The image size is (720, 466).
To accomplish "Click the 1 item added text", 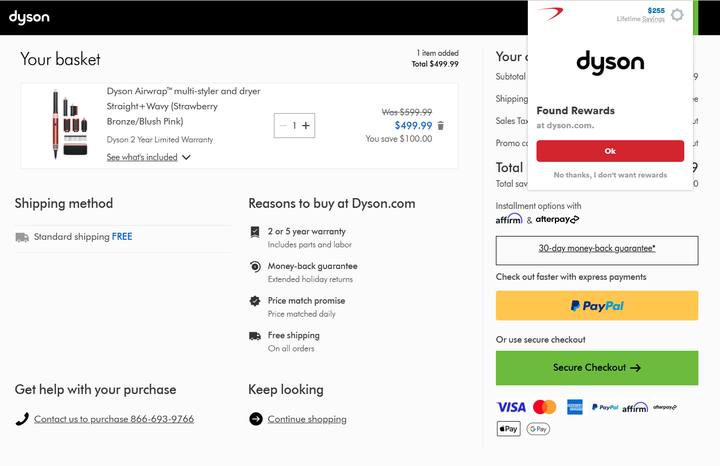I will point(437,53).
